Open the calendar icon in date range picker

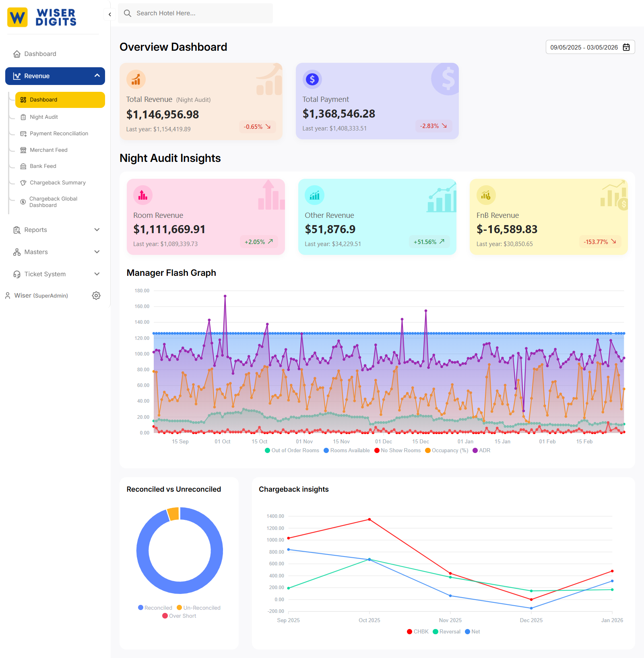(x=626, y=47)
